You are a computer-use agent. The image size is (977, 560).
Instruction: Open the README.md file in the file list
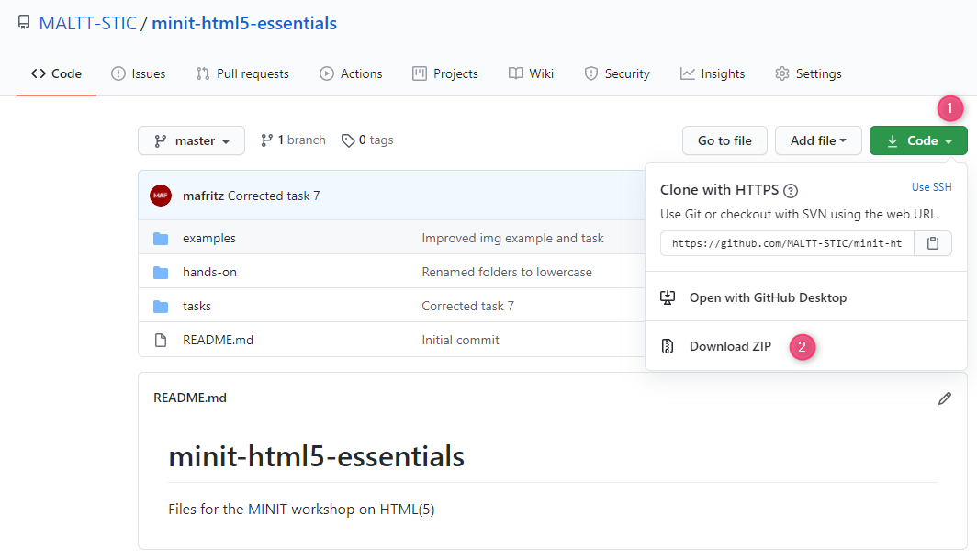[219, 340]
